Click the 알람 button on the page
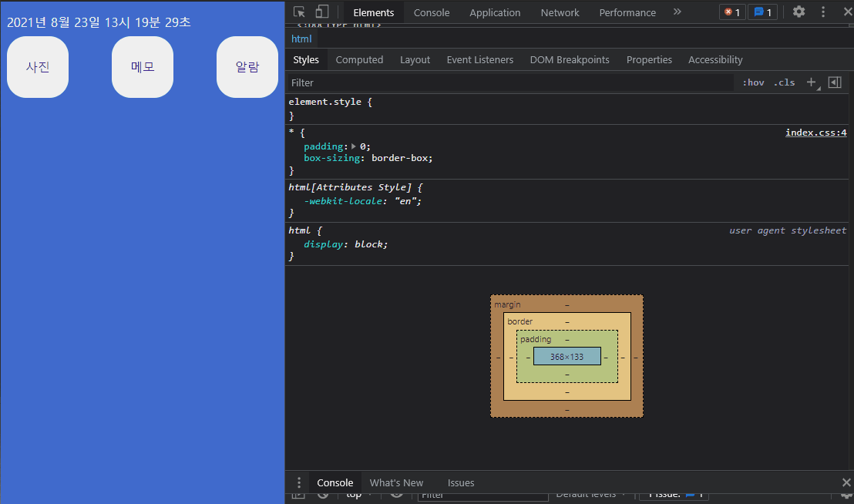 [247, 67]
